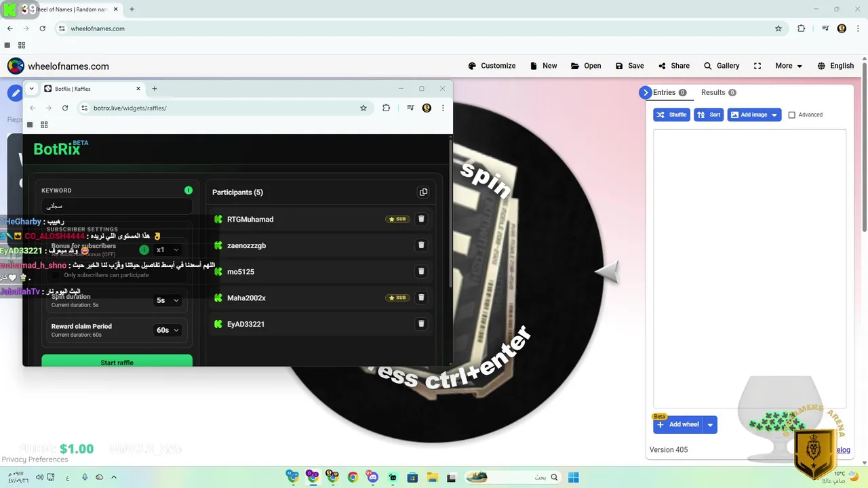This screenshot has height=488, width=868.
Task: Open Chrome profile avatar in main window
Action: click(842, 28)
